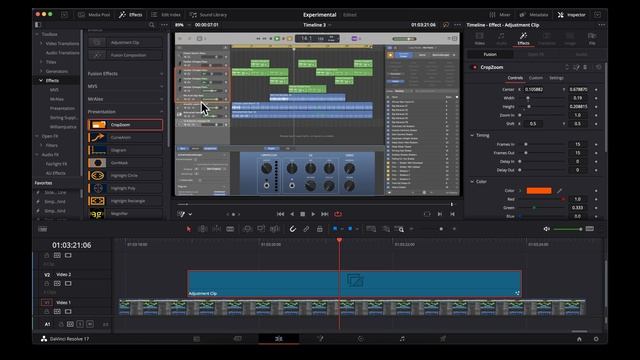Play the timeline forward

pos(313,214)
